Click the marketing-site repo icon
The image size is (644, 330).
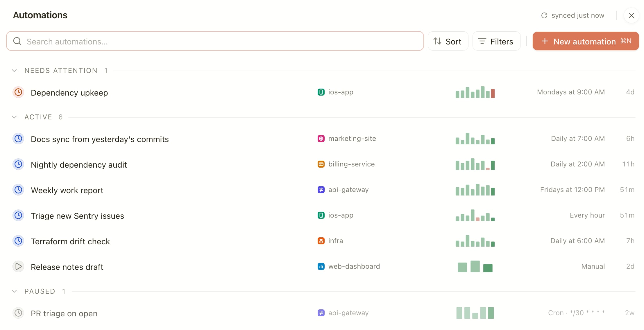321,139
